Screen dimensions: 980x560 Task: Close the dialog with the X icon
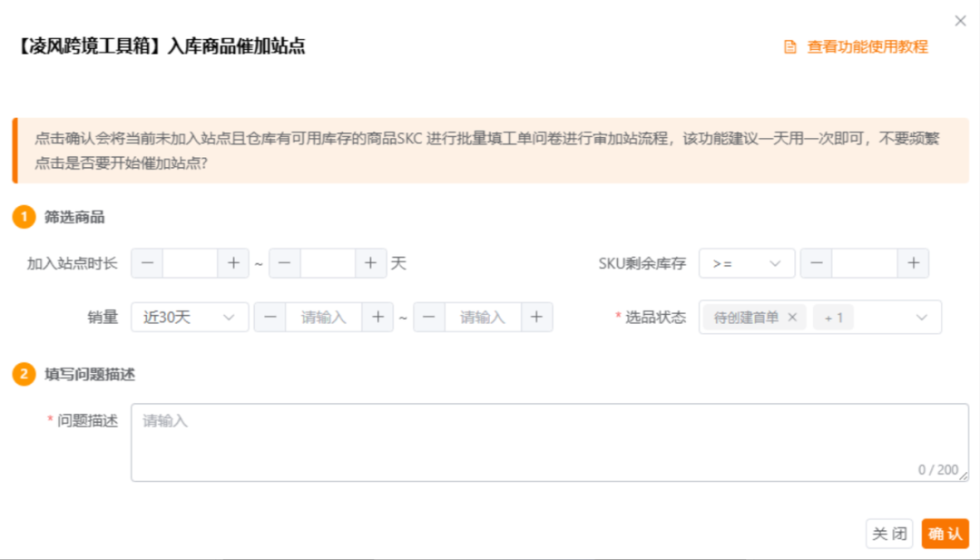pos(960,21)
